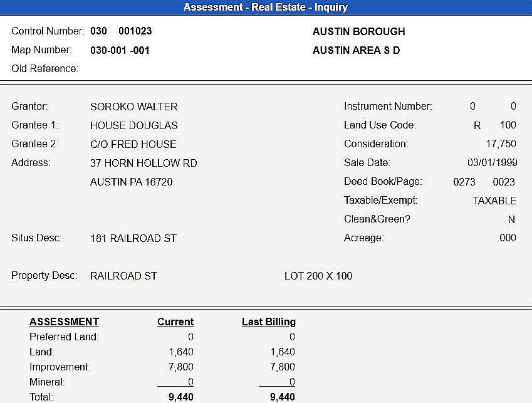The height and width of the screenshot is (403, 532).
Task: Click the Map Number 030-001 -001
Action: pyautogui.click(x=120, y=50)
